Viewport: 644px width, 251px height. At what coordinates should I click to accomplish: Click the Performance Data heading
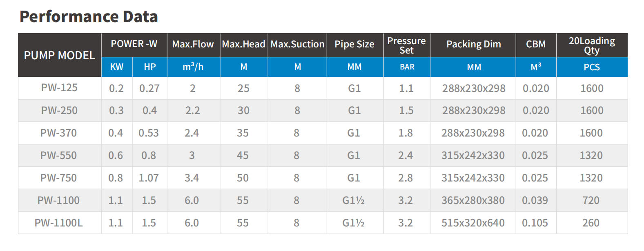click(x=89, y=17)
